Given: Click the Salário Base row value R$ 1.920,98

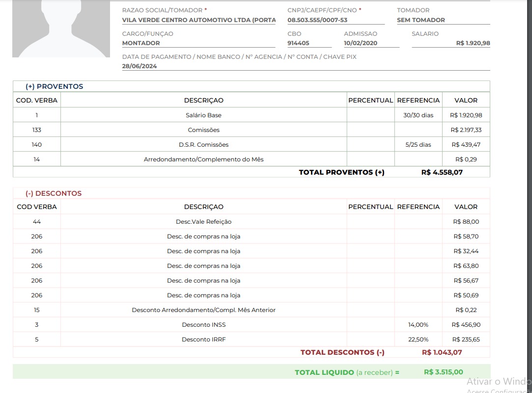Looking at the screenshot, I should [466, 115].
